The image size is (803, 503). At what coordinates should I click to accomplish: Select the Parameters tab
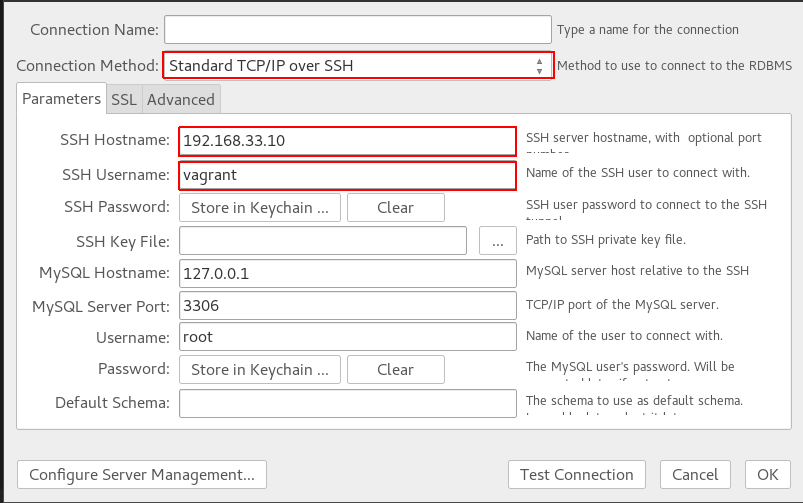pyautogui.click(x=62, y=99)
